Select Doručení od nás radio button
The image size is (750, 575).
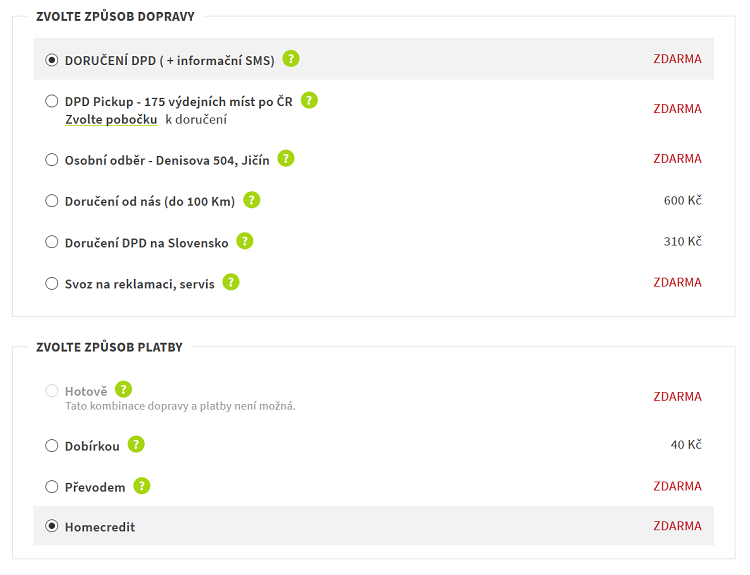(52, 201)
